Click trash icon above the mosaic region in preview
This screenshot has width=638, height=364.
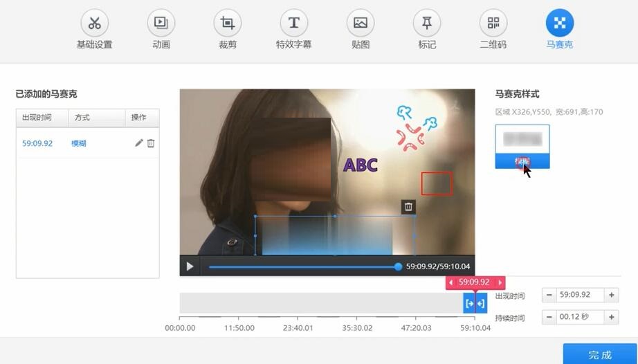click(408, 206)
